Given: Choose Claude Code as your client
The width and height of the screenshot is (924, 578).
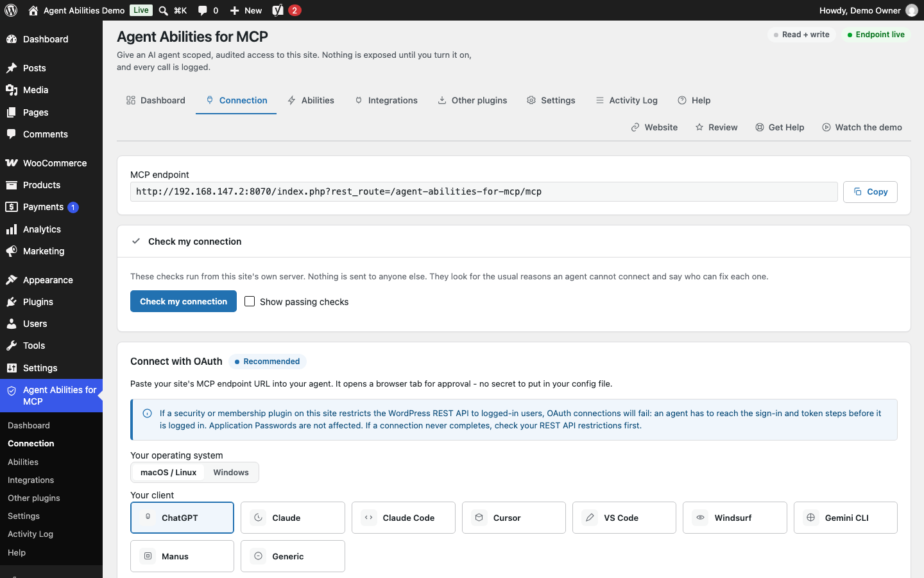Looking at the screenshot, I should click(x=404, y=518).
